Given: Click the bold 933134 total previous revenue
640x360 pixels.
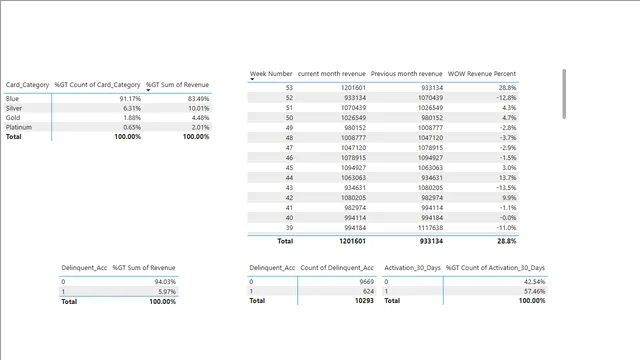Looking at the screenshot, I should [x=431, y=241].
